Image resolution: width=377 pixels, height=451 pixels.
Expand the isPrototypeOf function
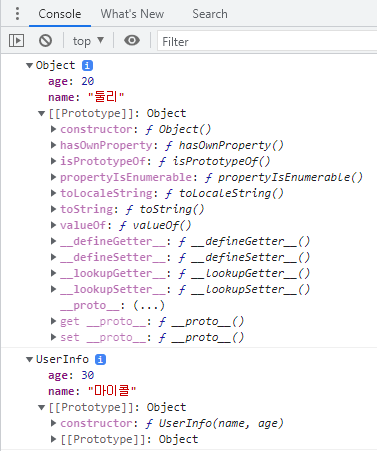53,161
